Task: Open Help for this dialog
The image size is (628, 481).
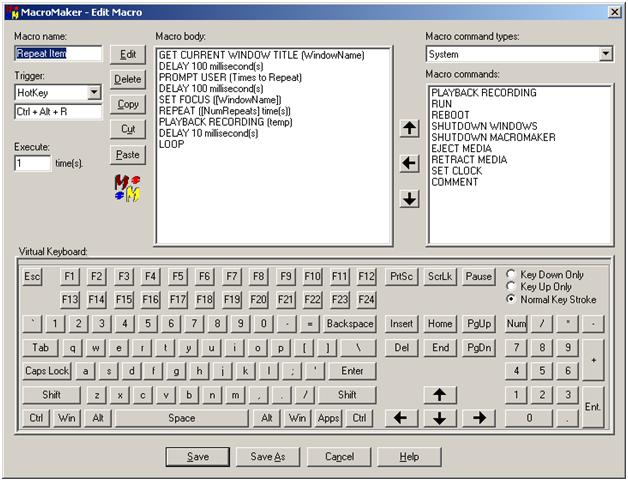Action: pyautogui.click(x=409, y=457)
